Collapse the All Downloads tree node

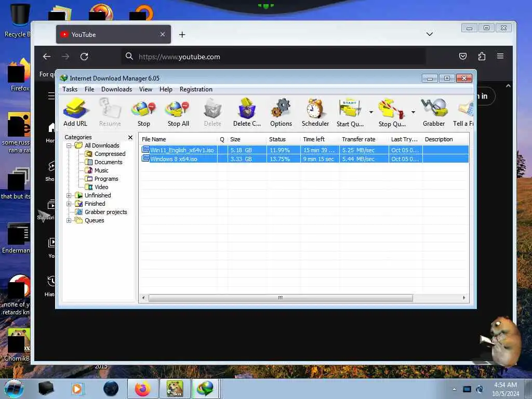[x=69, y=145]
